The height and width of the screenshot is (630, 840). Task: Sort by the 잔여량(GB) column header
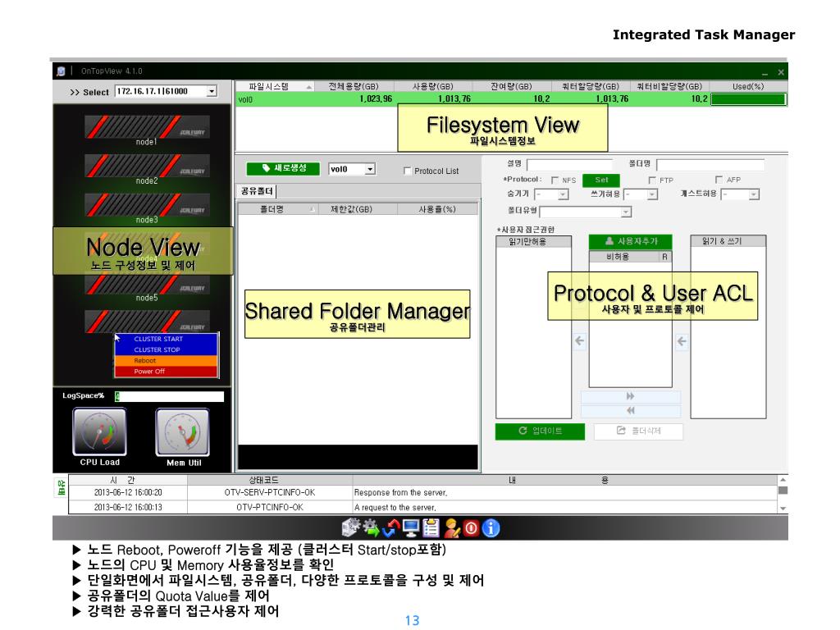tap(512, 86)
